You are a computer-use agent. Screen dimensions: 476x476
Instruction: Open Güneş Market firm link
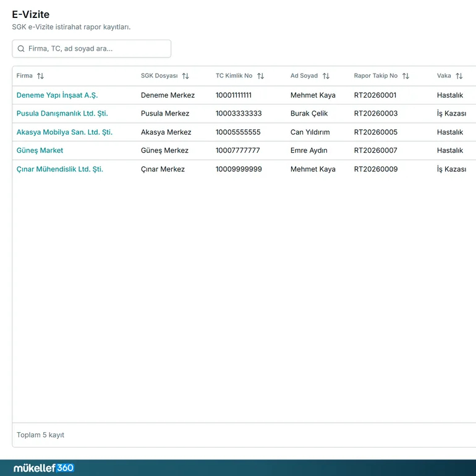[40, 150]
